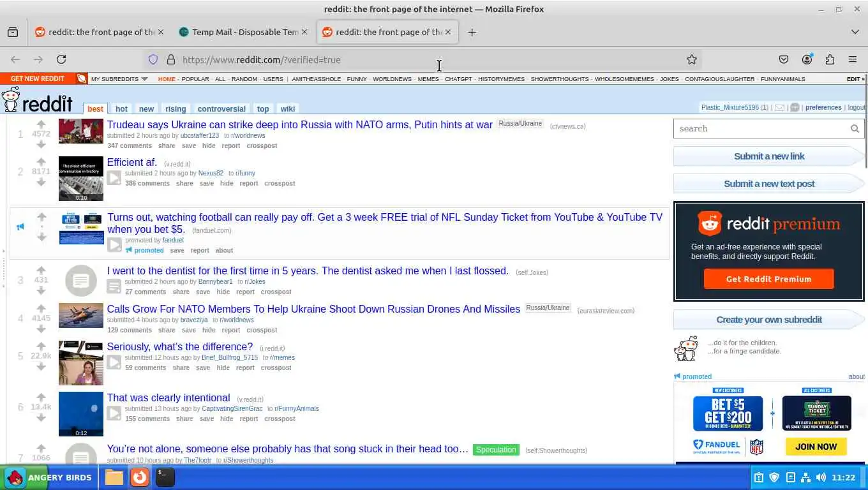
Task: Click the reload page button
Action: coord(61,59)
